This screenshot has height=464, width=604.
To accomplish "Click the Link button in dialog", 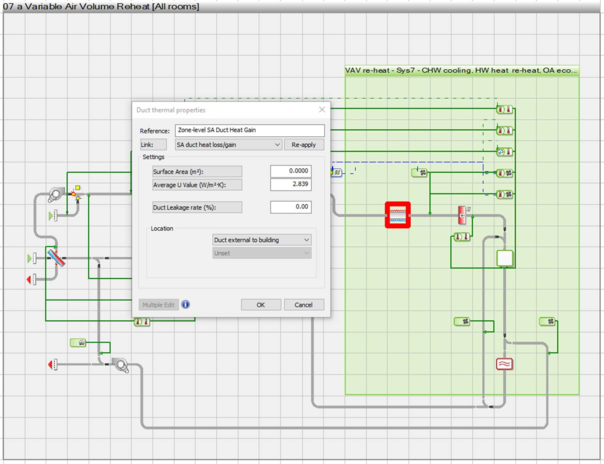I will point(152,145).
